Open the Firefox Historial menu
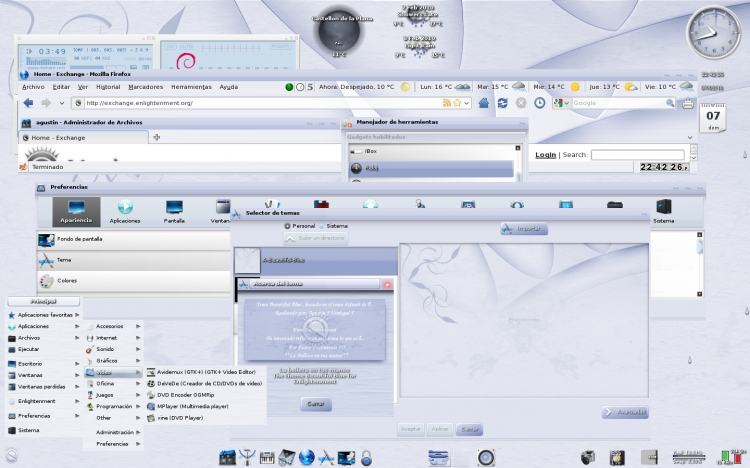This screenshot has width=750, height=468. [108, 87]
